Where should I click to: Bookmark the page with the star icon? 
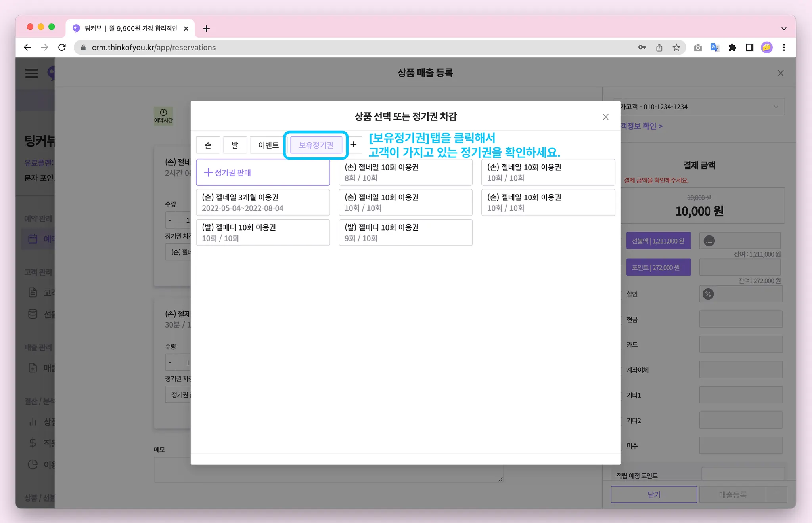coord(676,48)
